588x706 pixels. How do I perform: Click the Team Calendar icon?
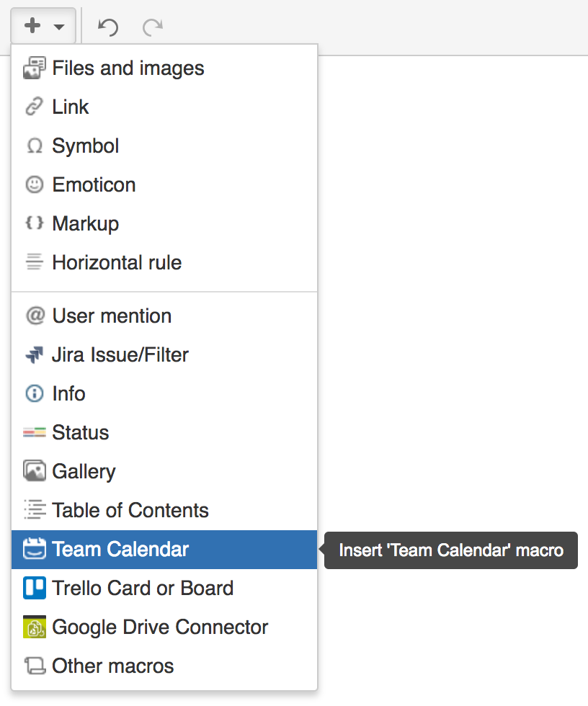tap(35, 550)
